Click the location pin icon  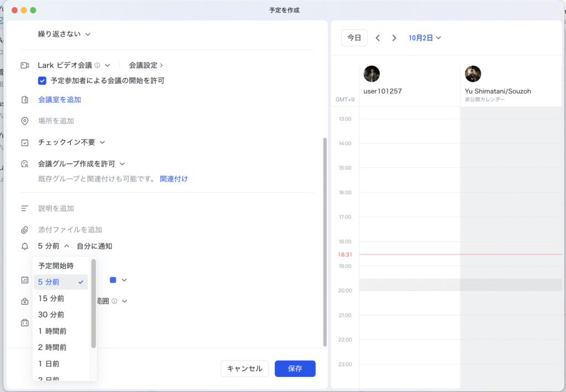tap(24, 121)
